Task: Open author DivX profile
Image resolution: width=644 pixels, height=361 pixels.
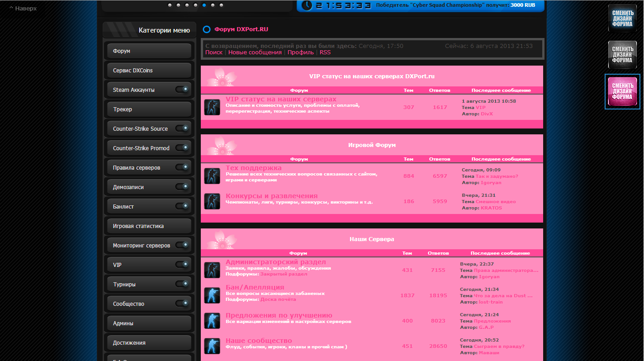Action: coord(487,114)
